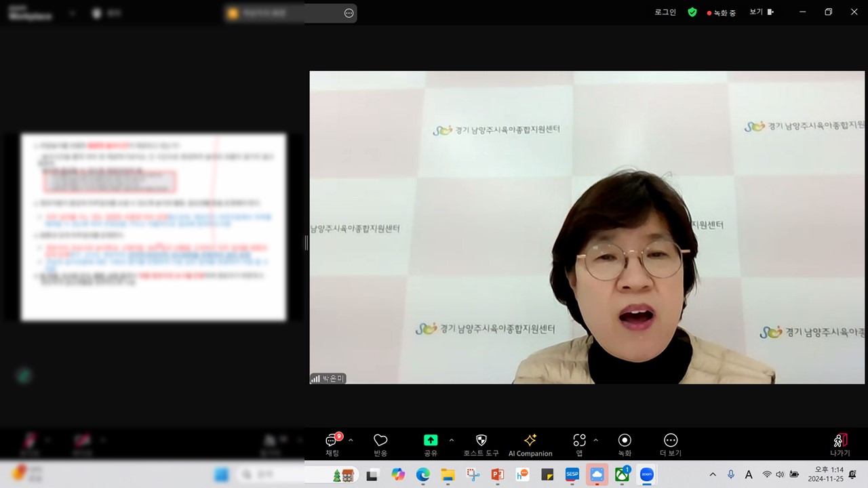
Task: Select the speaker's main video tile
Action: (x=587, y=227)
